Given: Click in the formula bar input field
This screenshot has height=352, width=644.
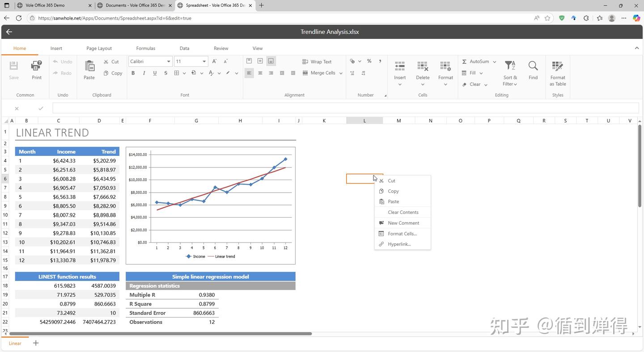Looking at the screenshot, I should click(x=345, y=108).
